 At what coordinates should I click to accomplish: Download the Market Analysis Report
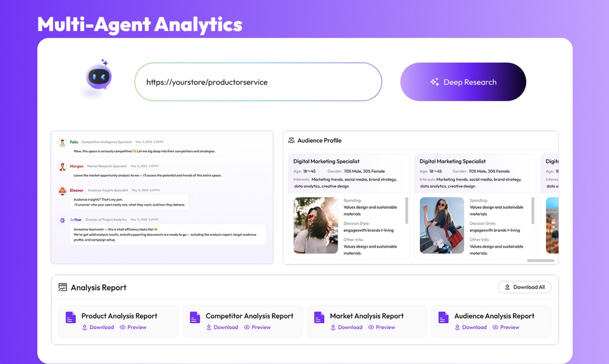[x=346, y=327]
